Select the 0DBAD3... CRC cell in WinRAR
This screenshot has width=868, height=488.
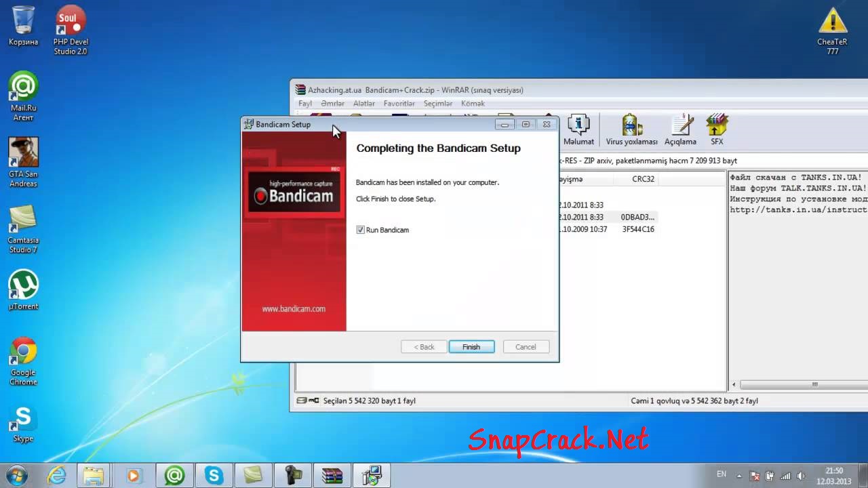(x=637, y=217)
